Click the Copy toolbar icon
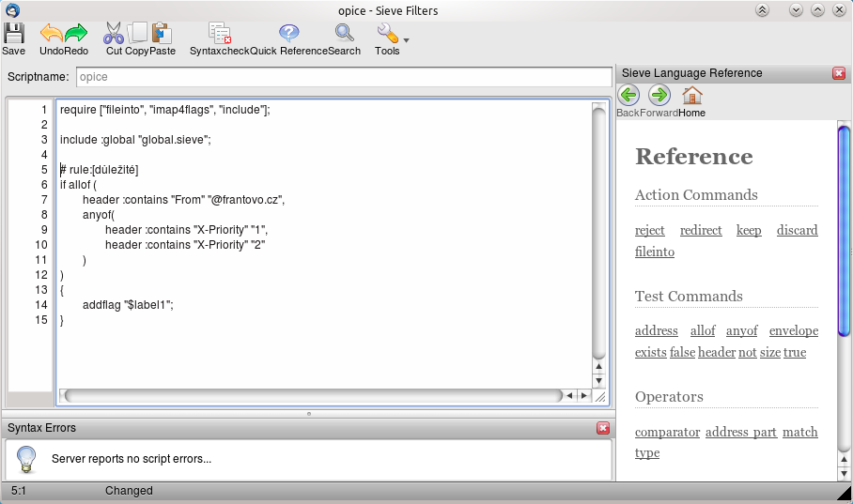 pos(138,38)
